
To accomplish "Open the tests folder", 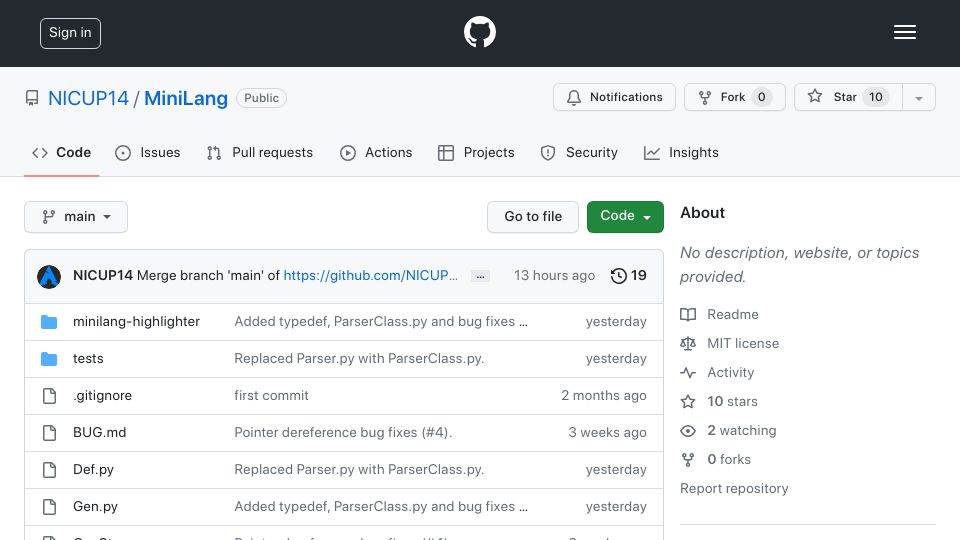I will [x=88, y=358].
